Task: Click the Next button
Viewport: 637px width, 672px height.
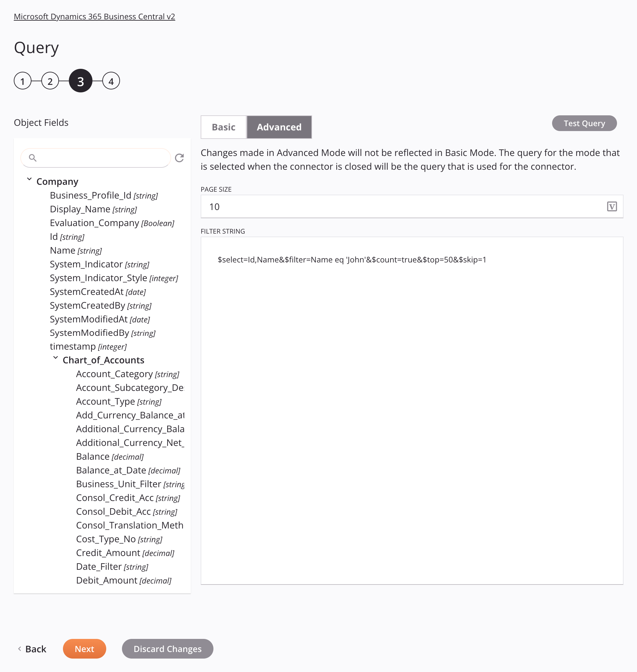Action: pos(84,649)
